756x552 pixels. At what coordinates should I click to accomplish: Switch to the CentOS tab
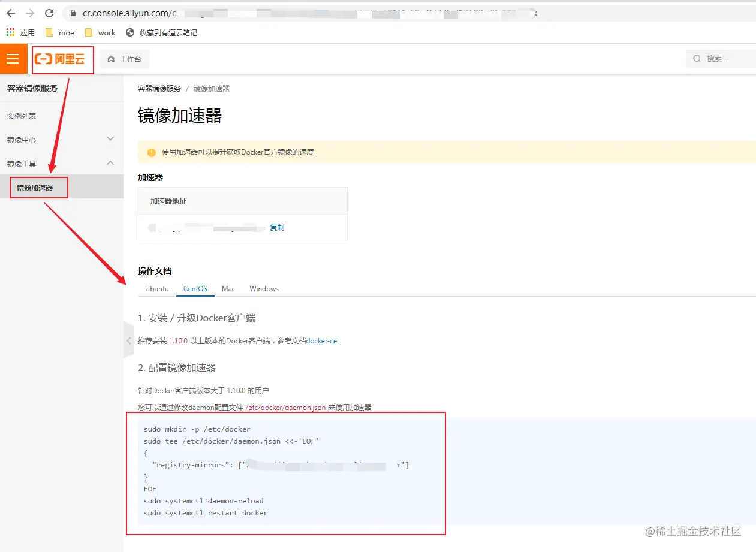point(195,288)
